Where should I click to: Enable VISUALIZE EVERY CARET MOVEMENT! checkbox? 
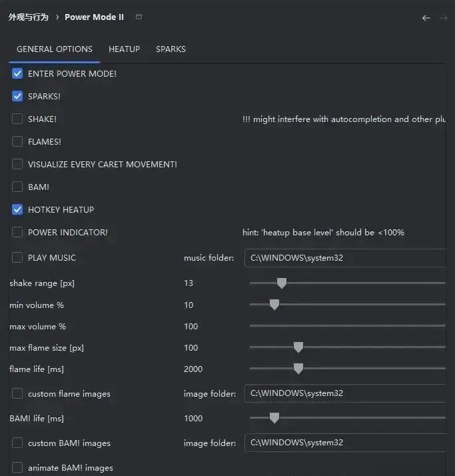(17, 164)
